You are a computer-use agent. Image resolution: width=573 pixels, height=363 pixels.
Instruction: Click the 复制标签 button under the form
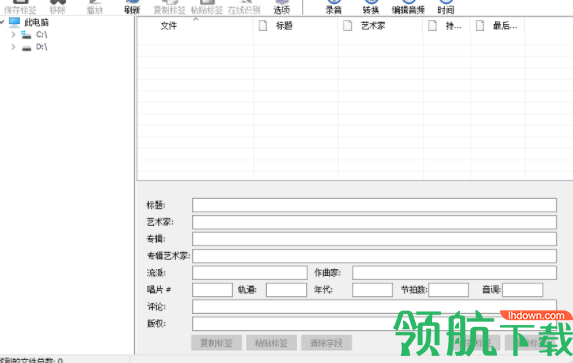coord(216,343)
